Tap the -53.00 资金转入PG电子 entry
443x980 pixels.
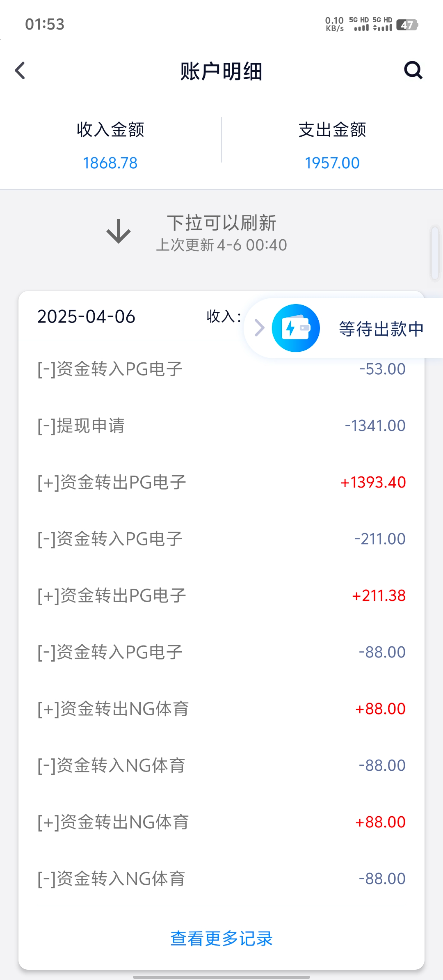[221, 369]
